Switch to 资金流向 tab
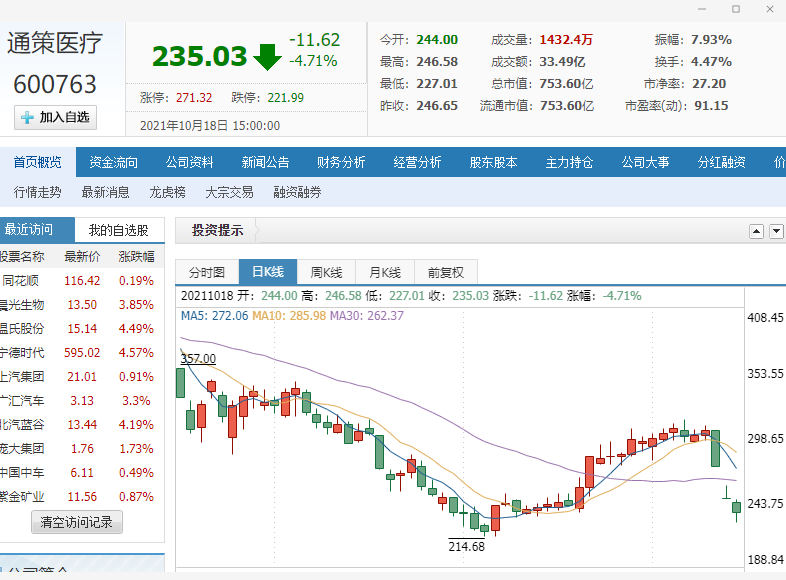The height and width of the screenshot is (580, 786). [x=113, y=162]
